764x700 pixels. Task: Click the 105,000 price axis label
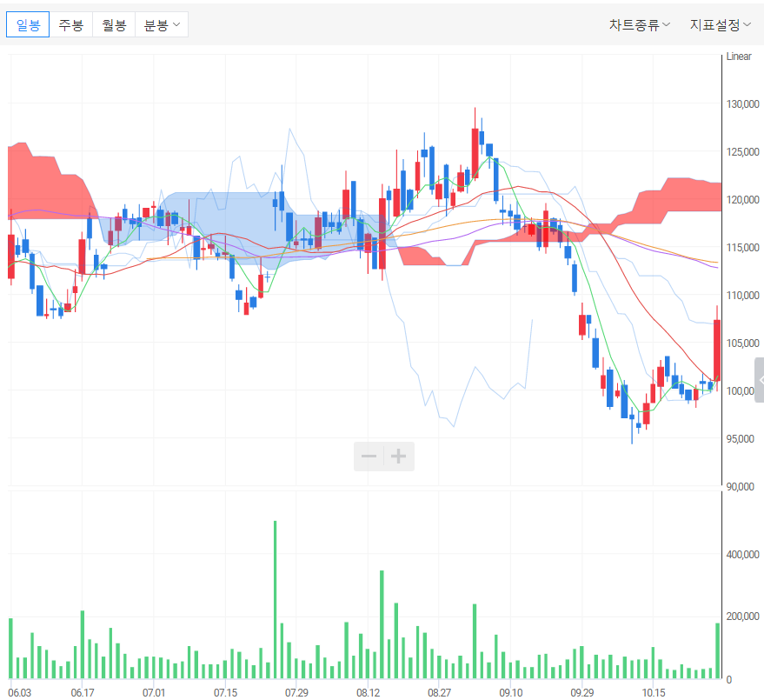tap(742, 343)
